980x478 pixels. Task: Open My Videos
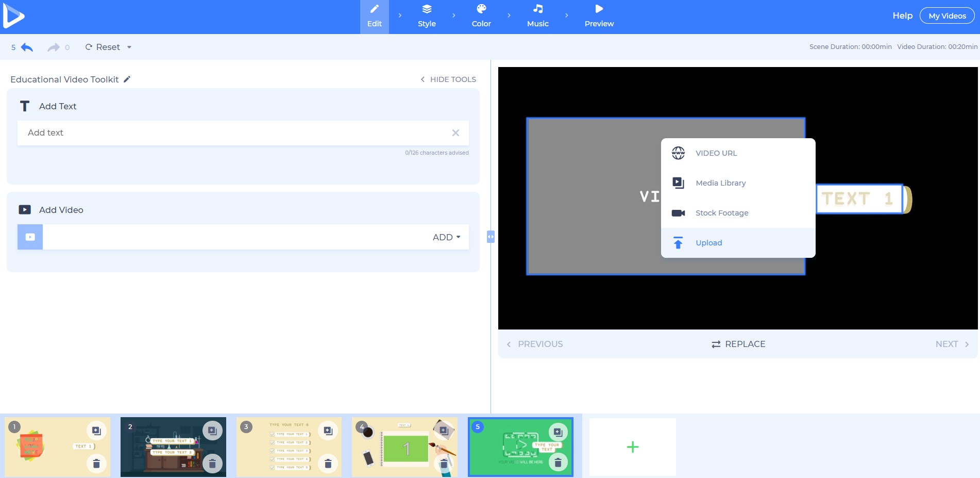[x=947, y=15]
